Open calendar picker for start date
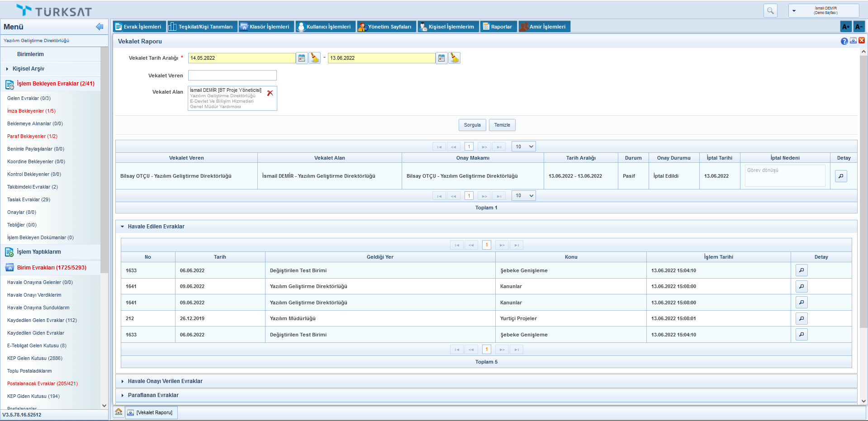This screenshot has height=421, width=868. (302, 58)
